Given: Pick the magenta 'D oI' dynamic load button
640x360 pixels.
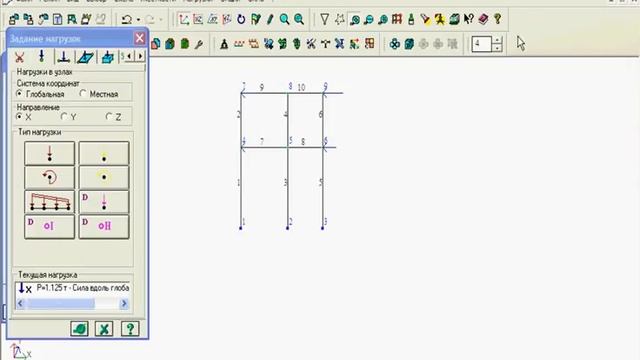Looking at the screenshot, I should click(x=49, y=226).
